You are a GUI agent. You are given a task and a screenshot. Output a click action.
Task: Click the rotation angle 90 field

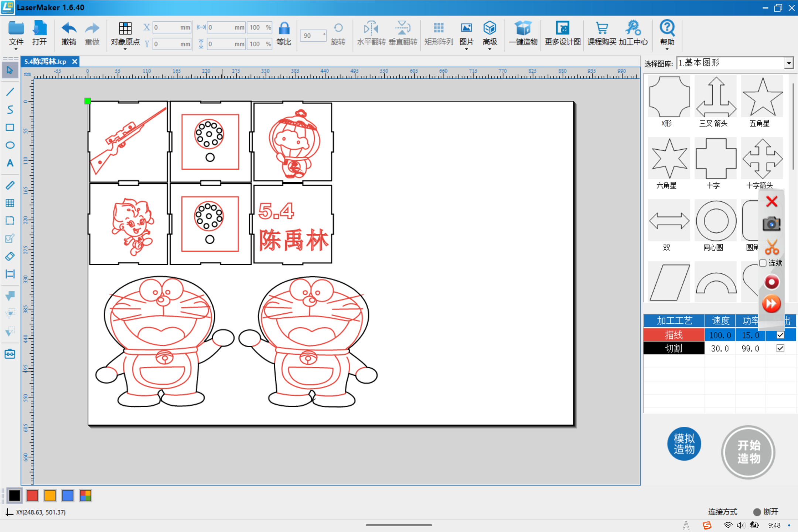pos(313,35)
